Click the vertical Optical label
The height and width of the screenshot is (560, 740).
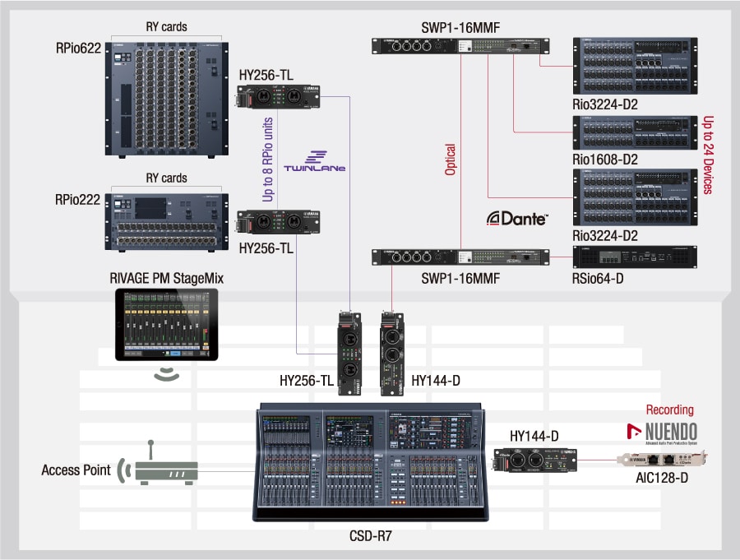pos(451,160)
